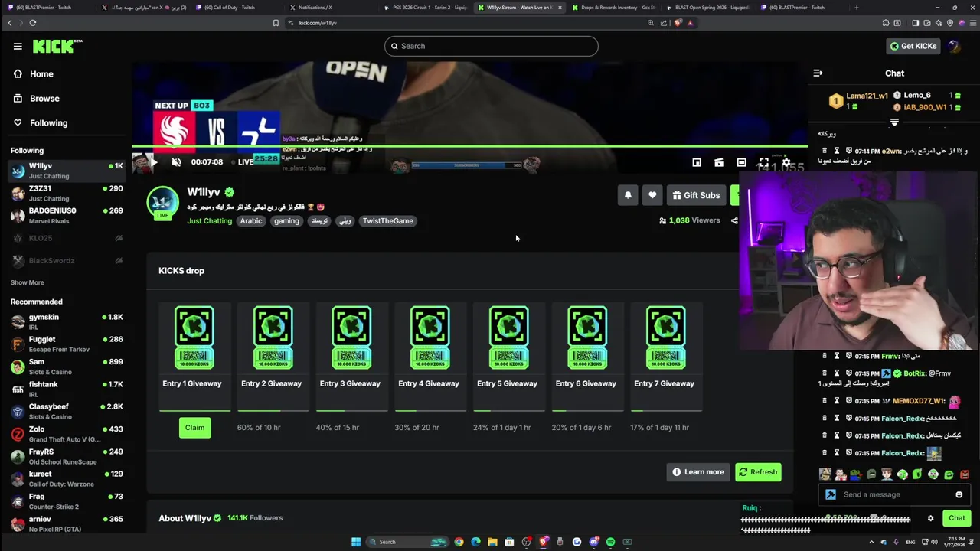Click the green Chat send button
Screen dimensions: 980x551
click(x=957, y=519)
